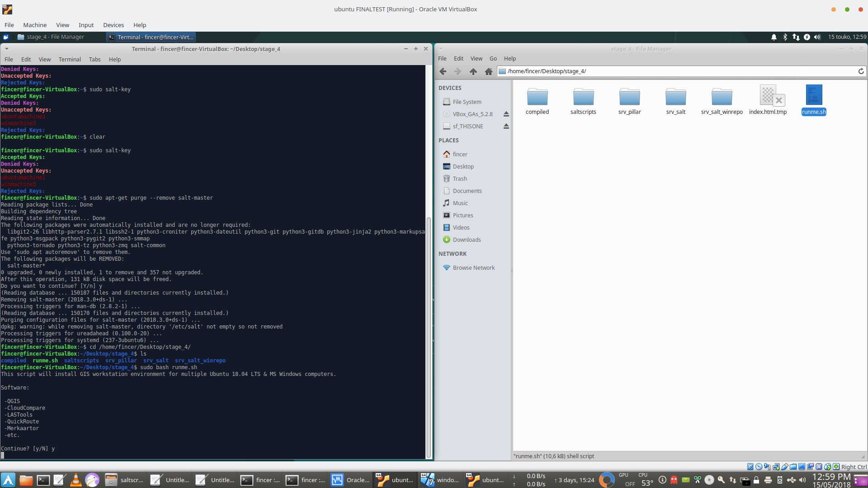Open the Go menu in File Manager

(x=493, y=59)
